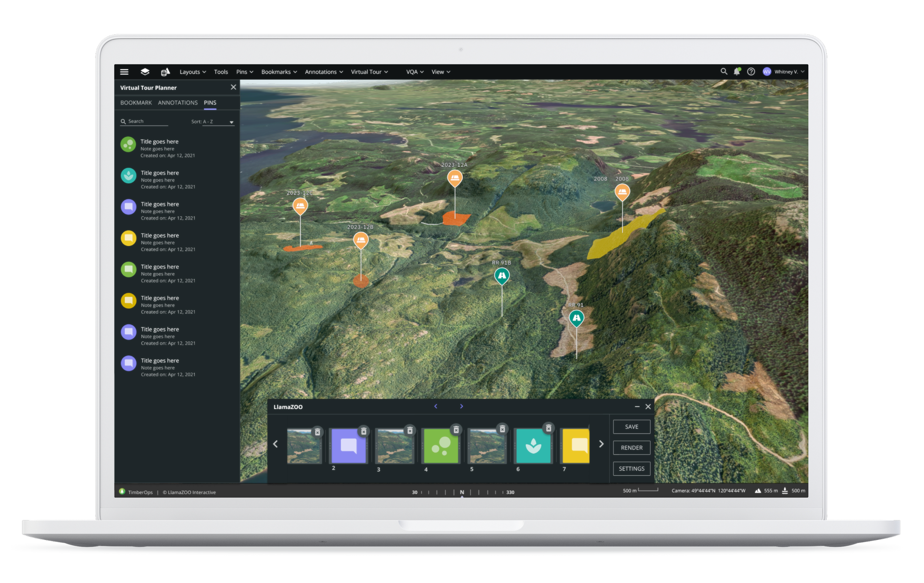Click the pins Search input field
Image resolution: width=924 pixels, height=583 pixels.
[x=147, y=121]
